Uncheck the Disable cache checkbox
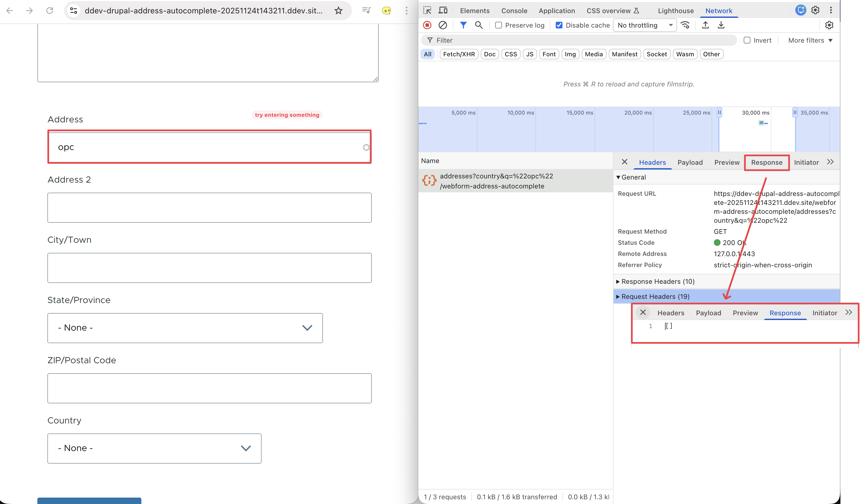The width and height of the screenshot is (865, 504). [559, 25]
